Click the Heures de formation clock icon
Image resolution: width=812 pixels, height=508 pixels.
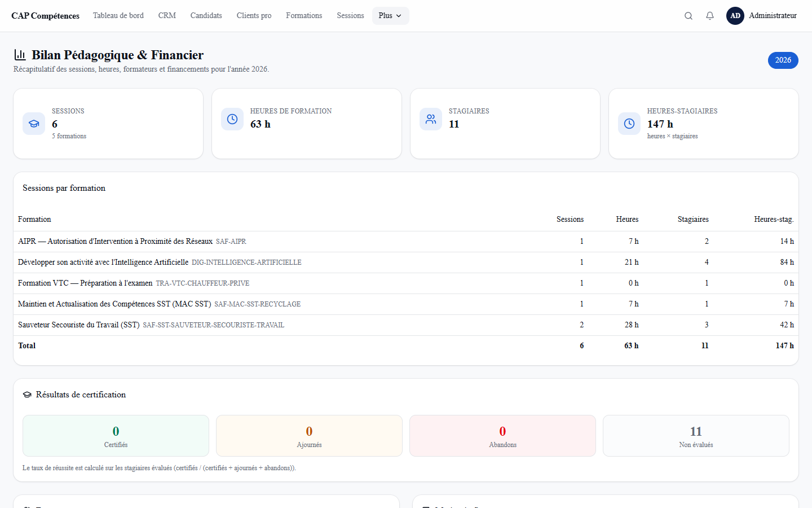tap(232, 119)
